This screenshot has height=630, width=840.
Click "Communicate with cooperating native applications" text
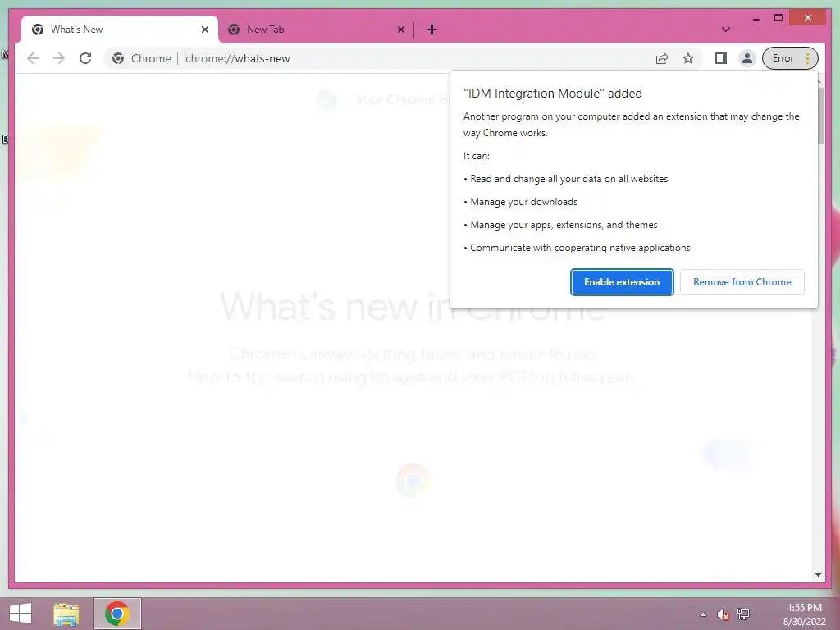(580, 248)
